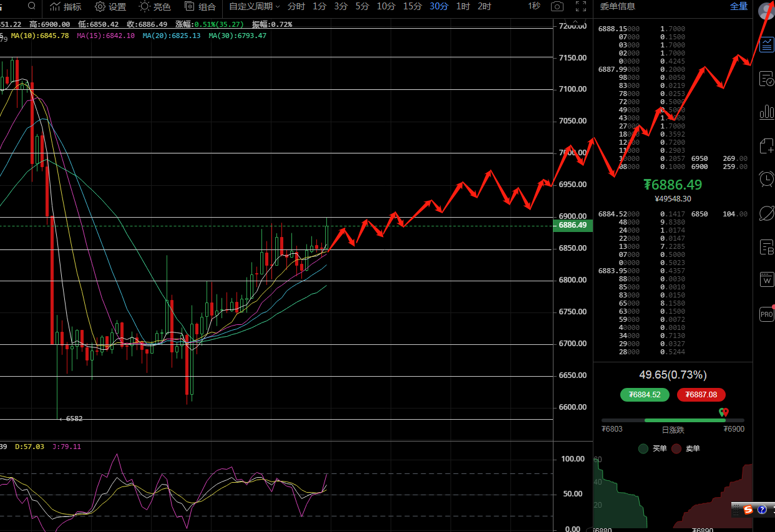Open the bar chart sidebar icon
775x532 pixels.
click(766, 112)
